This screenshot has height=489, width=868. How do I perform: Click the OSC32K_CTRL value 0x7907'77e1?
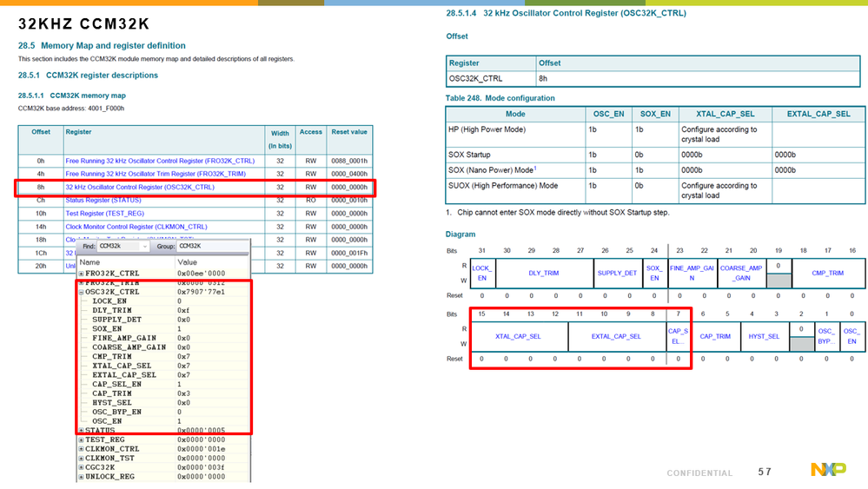pos(201,292)
